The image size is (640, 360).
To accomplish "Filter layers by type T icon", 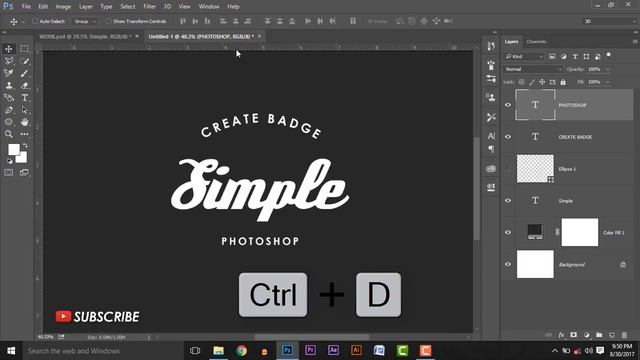I will 575,57.
